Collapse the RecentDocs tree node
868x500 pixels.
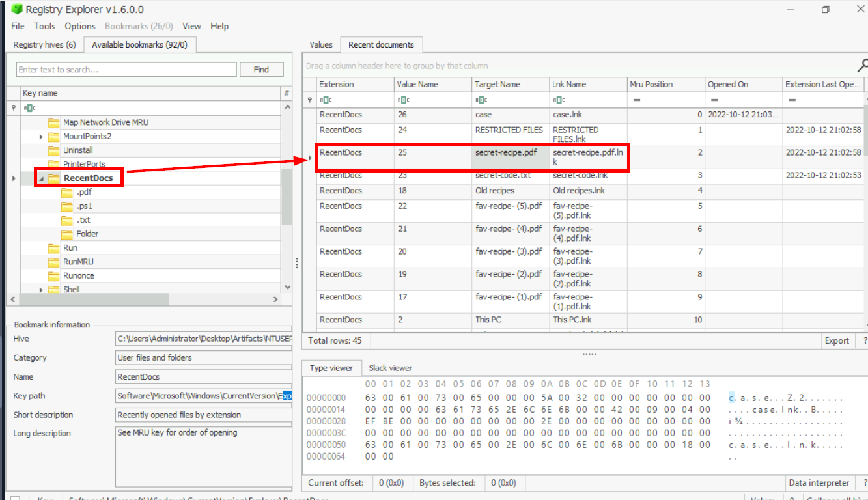41,178
